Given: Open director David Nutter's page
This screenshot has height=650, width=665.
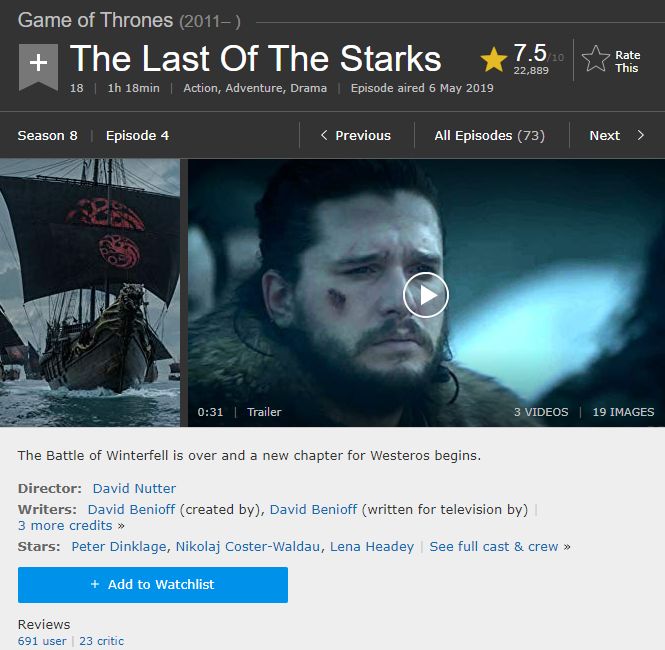Looking at the screenshot, I should pyautogui.click(x=134, y=488).
